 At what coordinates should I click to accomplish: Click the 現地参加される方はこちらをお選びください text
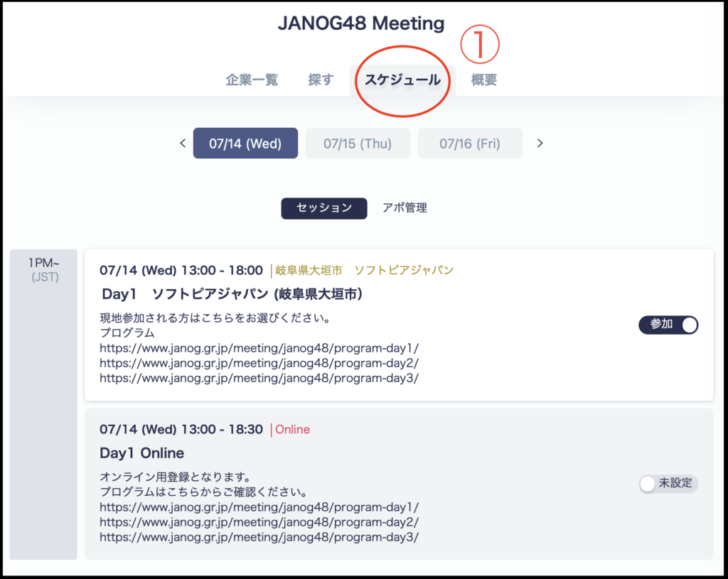pyautogui.click(x=215, y=318)
